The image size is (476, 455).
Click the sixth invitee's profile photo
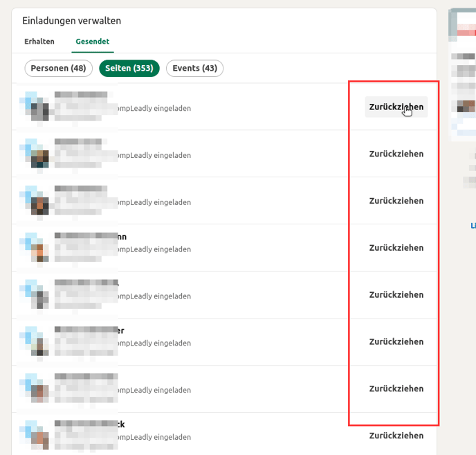pos(36,342)
